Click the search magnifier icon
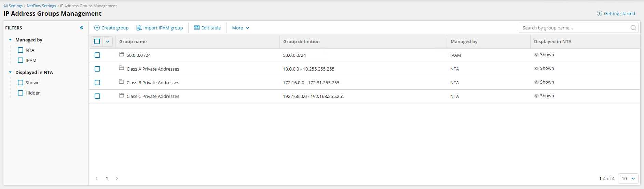 [633, 28]
